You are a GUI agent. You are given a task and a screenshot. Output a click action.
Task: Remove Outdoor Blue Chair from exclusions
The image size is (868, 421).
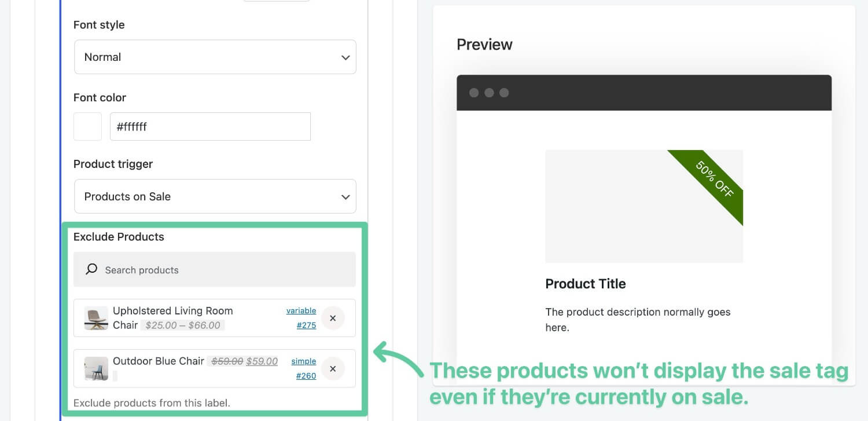[333, 368]
